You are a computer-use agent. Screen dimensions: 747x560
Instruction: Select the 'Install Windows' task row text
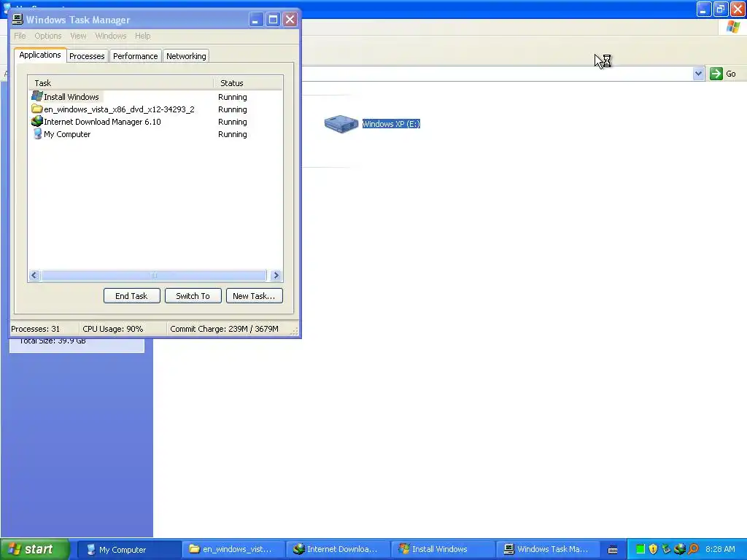[x=71, y=97]
